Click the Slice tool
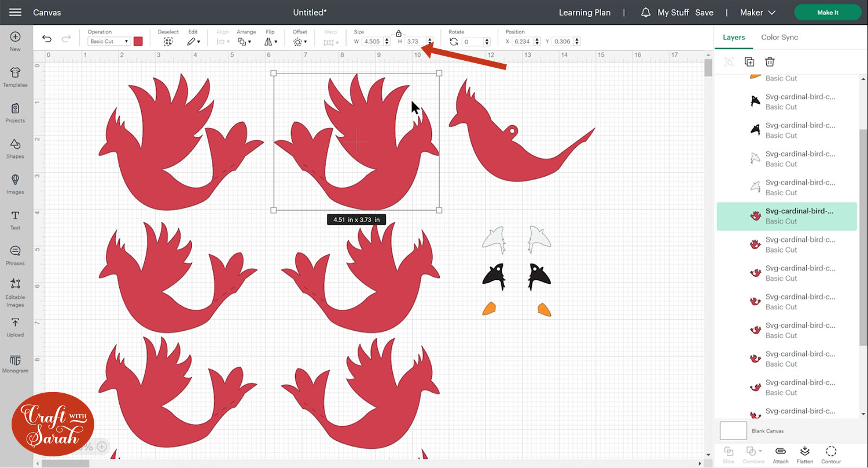This screenshot has width=868, height=468. click(729, 455)
